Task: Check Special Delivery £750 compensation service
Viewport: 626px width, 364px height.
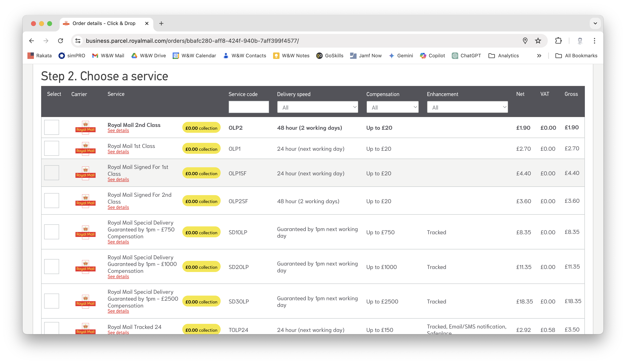Action: (51, 232)
